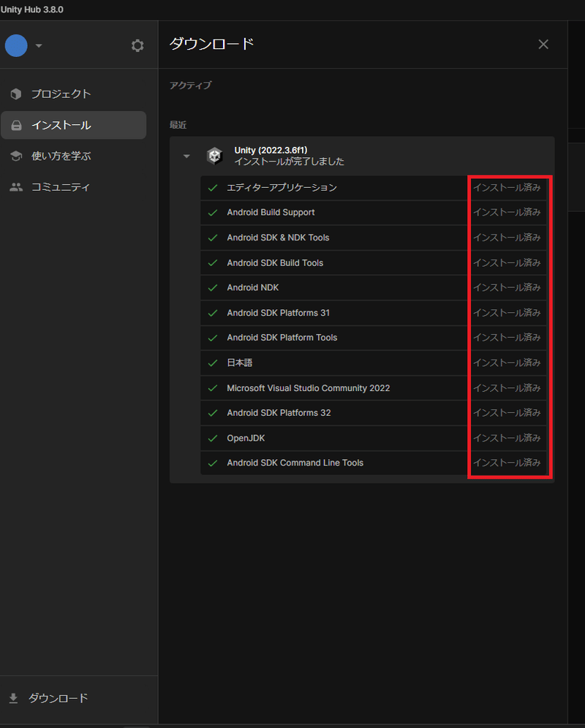Click インストール済み status of エディターアプリケーション row
The width and height of the screenshot is (585, 728).
(x=507, y=188)
